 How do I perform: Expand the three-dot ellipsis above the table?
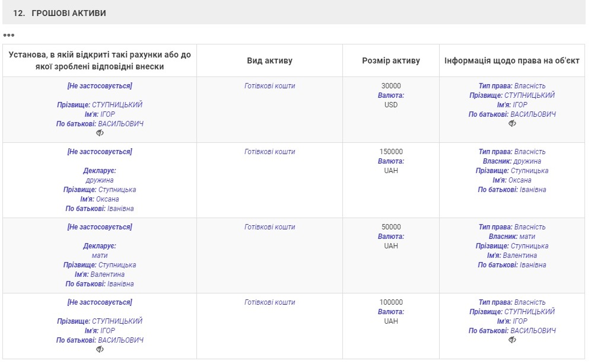tap(8, 36)
